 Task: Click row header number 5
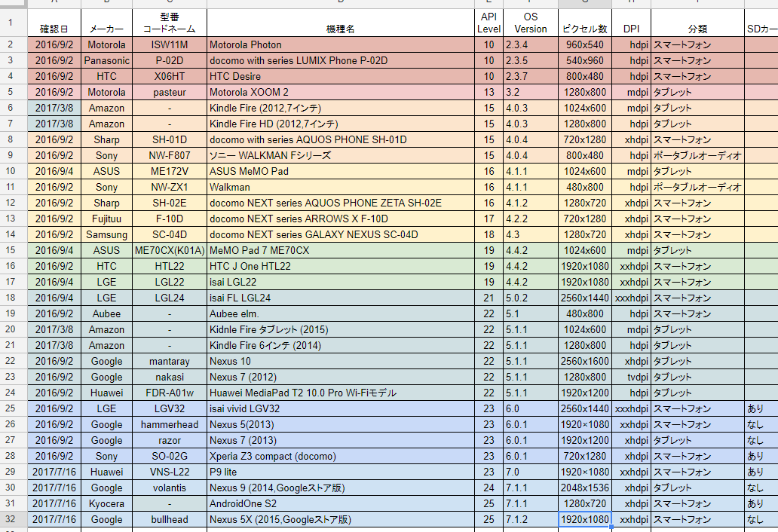pyautogui.click(x=11, y=92)
